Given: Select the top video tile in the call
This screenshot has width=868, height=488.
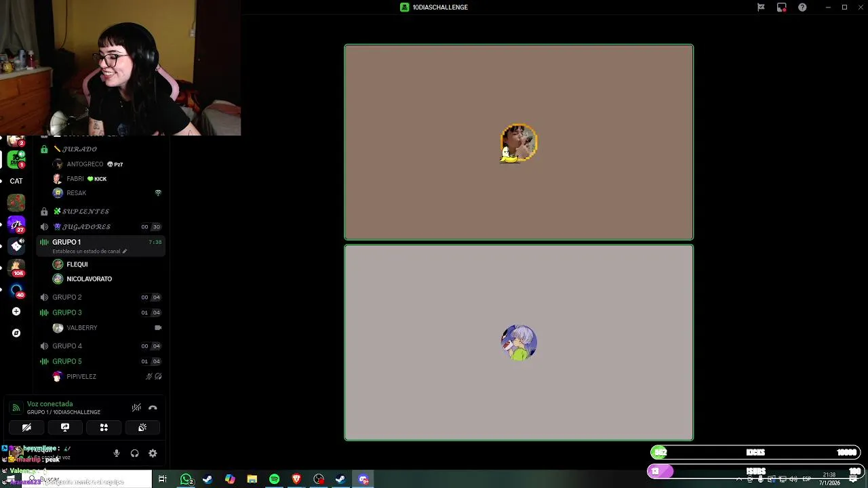Looking at the screenshot, I should click(x=519, y=142).
